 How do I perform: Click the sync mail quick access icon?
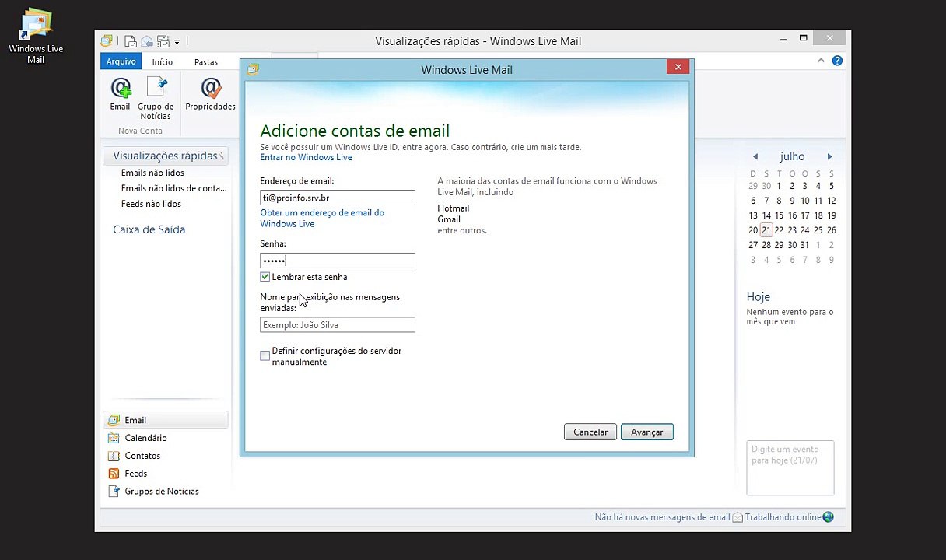163,41
